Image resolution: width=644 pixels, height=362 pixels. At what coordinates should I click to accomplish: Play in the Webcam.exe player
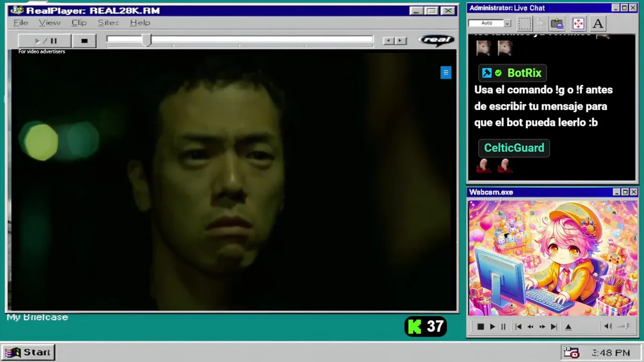(492, 327)
